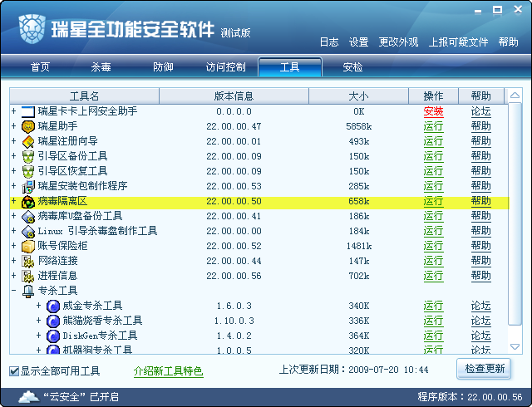Screen dimensions: 532x407
Task: Select version text 22.00.00.50
Action: [234, 202]
